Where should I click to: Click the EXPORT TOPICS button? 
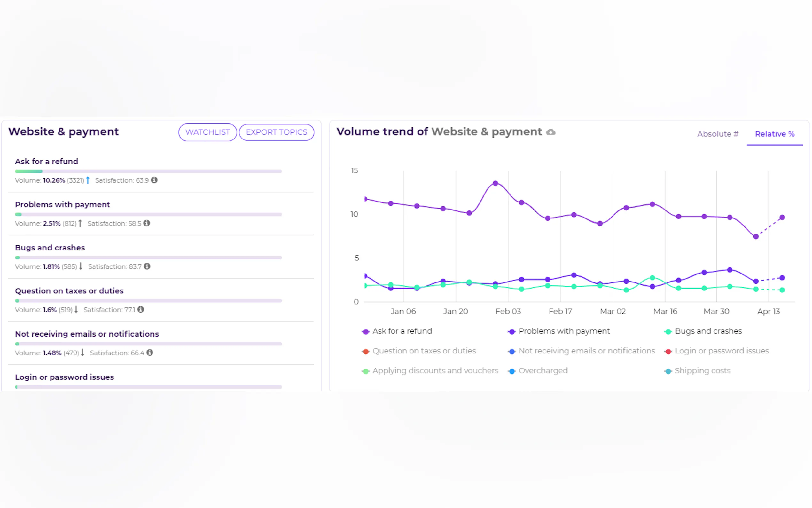276,132
